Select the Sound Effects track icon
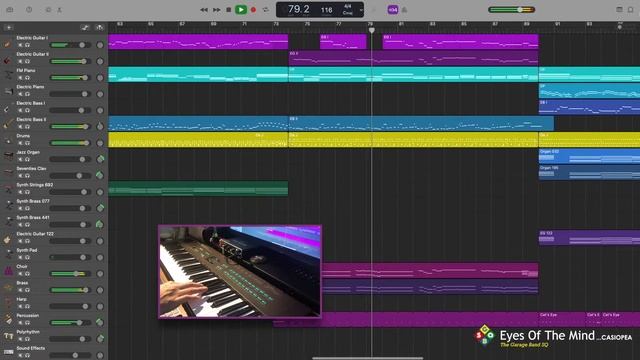This screenshot has width=640, height=360. [x=8, y=352]
